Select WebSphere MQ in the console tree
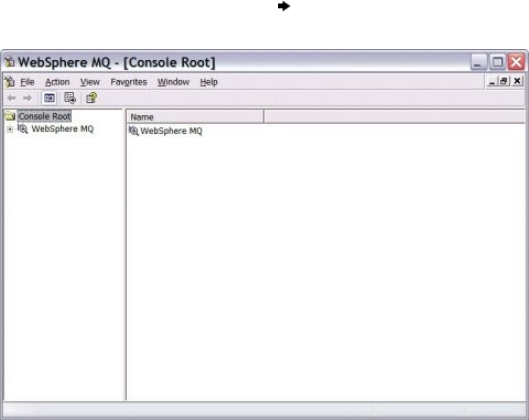The width and height of the screenshot is (529, 420). point(62,129)
